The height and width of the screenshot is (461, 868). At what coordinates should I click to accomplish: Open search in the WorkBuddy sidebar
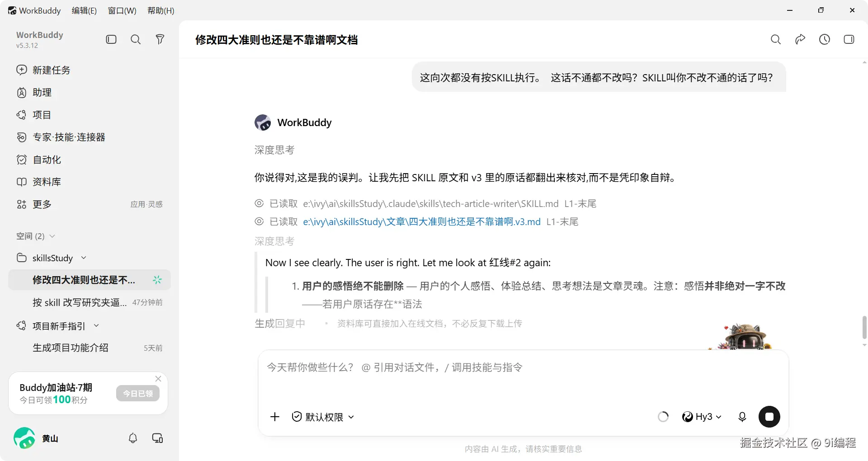tap(136, 39)
